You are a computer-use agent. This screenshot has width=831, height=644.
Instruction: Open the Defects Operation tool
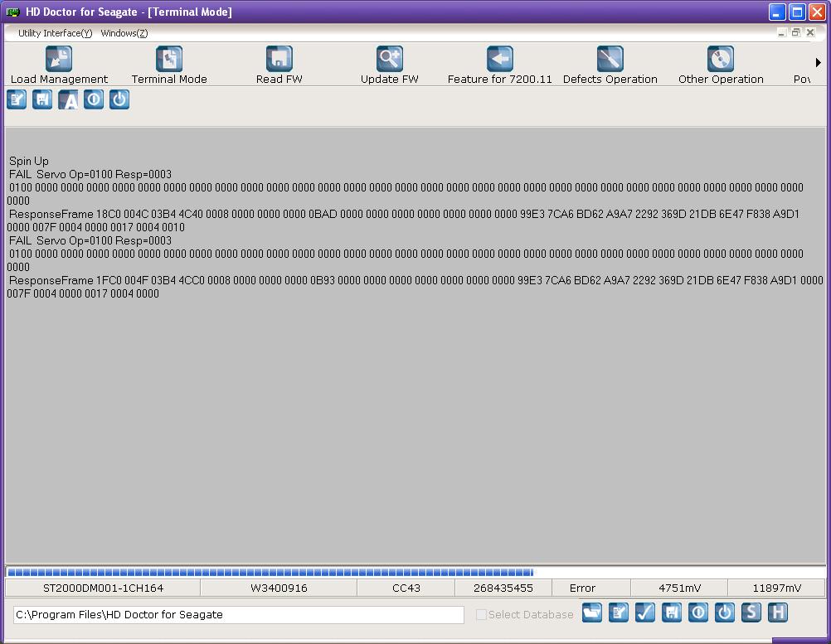[610, 65]
